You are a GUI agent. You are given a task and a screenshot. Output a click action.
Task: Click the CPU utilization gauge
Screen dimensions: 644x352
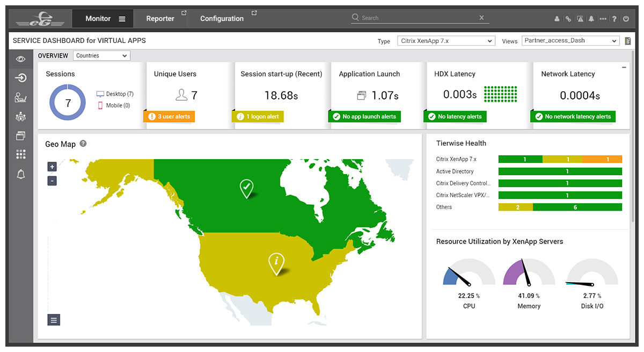point(469,272)
